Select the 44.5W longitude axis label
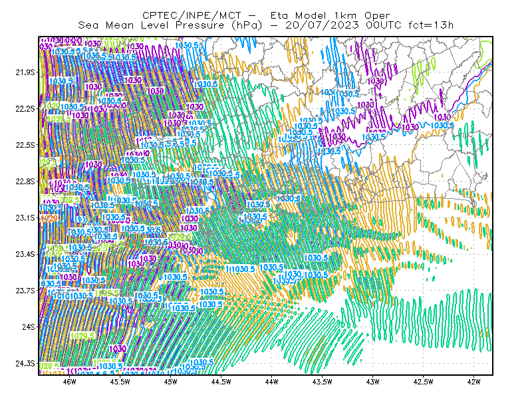Screen dimensions: 532x411 [221, 382]
